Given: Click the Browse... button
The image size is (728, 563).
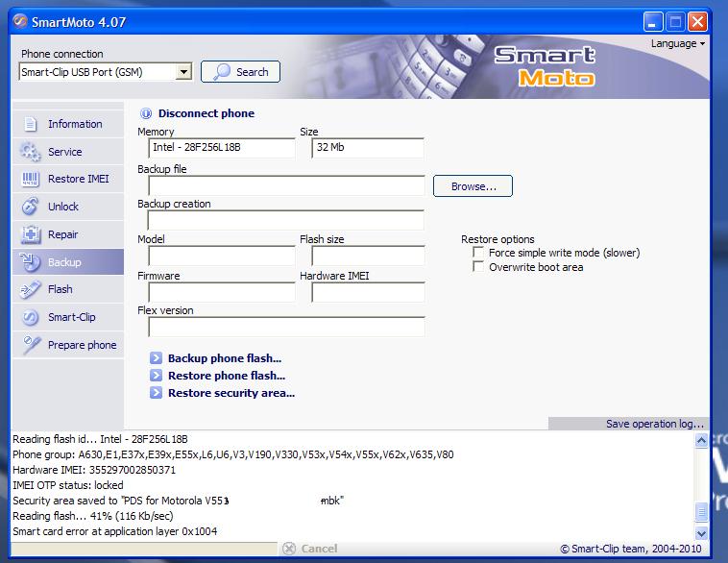Looking at the screenshot, I should (473, 185).
